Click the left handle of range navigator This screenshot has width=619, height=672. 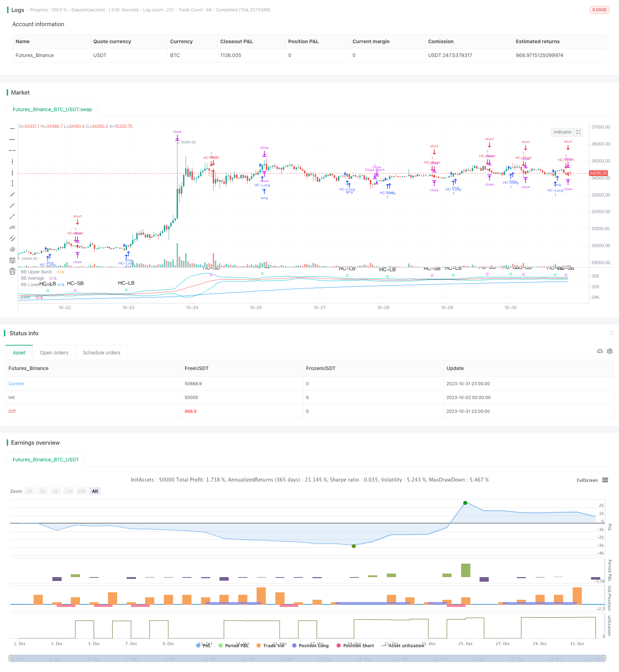[10, 659]
